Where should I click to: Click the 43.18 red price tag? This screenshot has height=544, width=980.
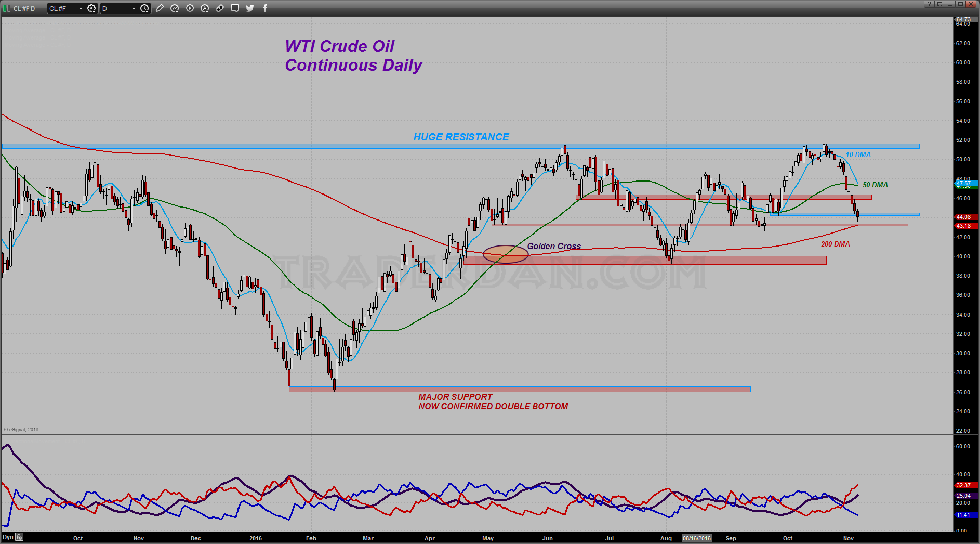[966, 226]
